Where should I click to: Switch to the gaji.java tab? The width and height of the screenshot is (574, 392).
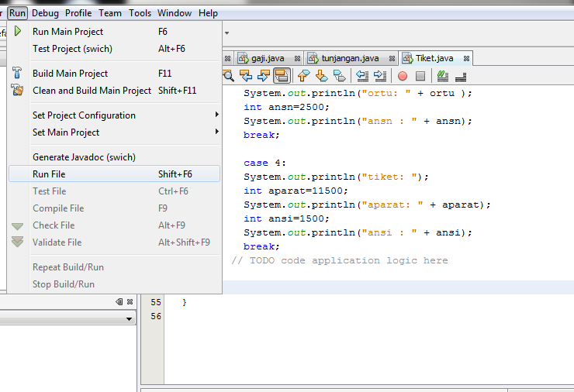point(268,58)
